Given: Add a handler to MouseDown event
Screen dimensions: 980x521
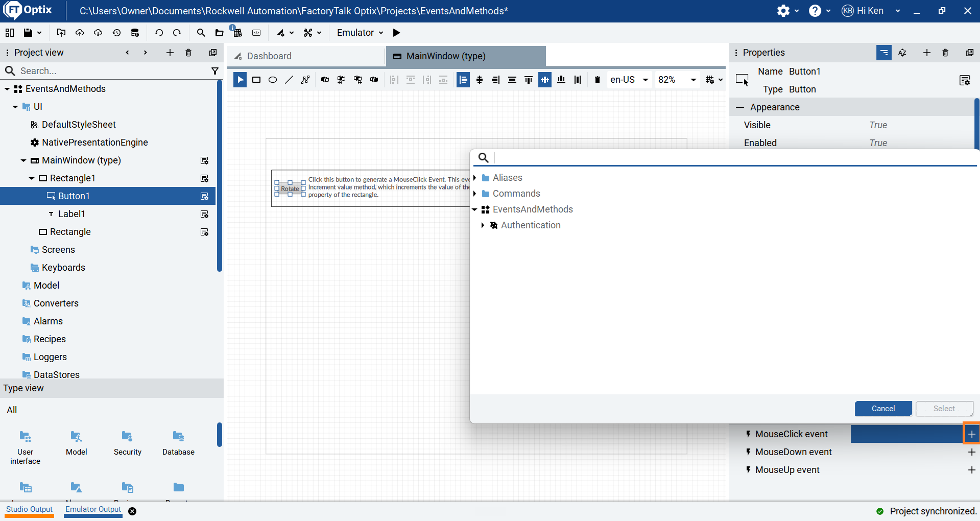Looking at the screenshot, I should (972, 452).
